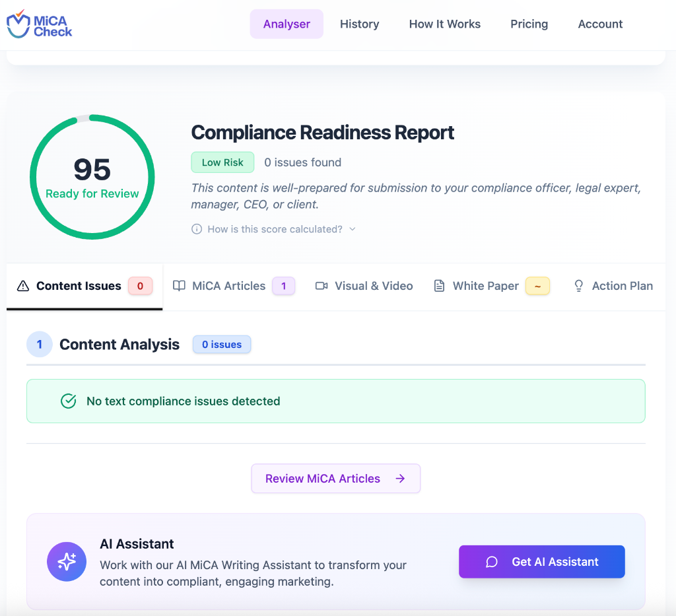Click the lightbulb icon on Action Plan
Image resolution: width=676 pixels, height=616 pixels.
pos(578,286)
